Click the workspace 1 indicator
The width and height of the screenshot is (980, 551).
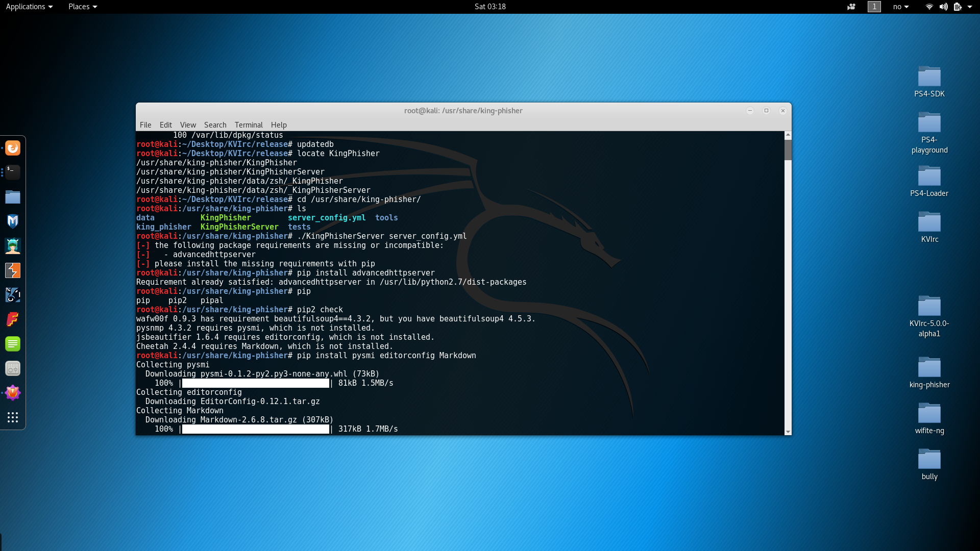874,7
